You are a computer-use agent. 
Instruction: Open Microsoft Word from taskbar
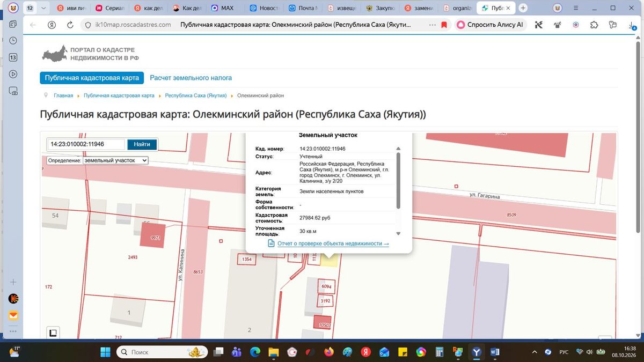pyautogui.click(x=495, y=352)
